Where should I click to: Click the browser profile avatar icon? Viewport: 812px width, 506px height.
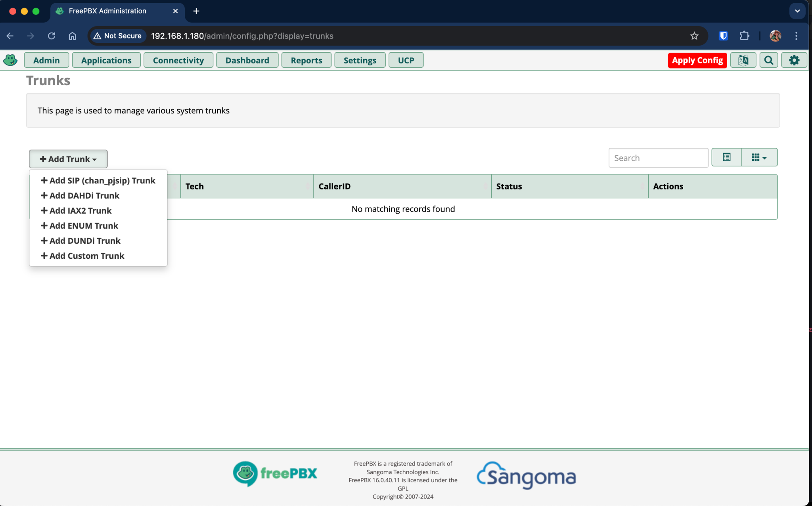coord(776,36)
